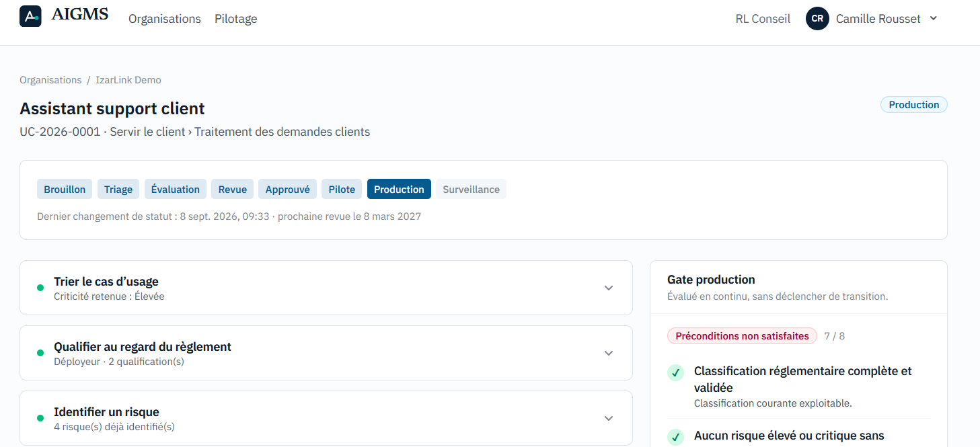The width and height of the screenshot is (980, 447).
Task: Click green status dot for Trier le cas d'usage
Action: coord(40,288)
